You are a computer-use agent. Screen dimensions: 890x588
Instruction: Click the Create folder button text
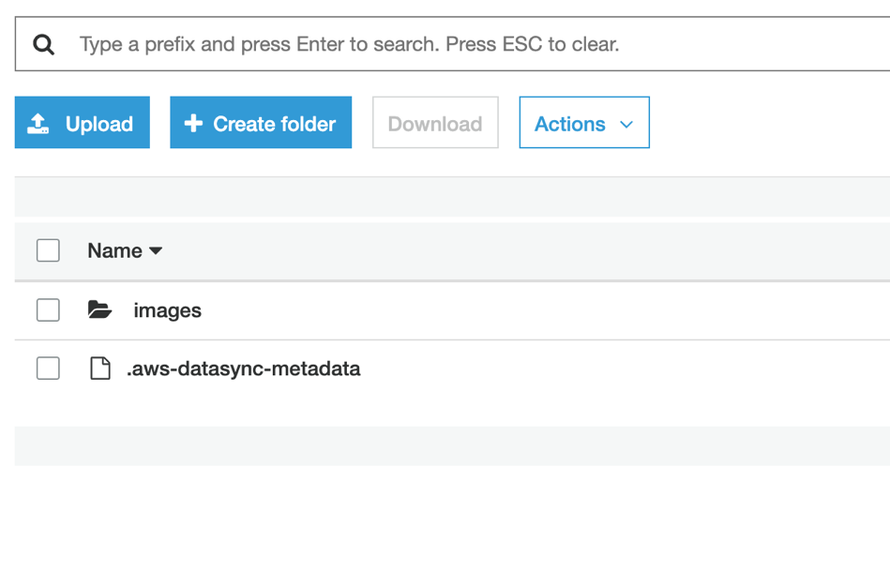pyautogui.click(x=274, y=124)
